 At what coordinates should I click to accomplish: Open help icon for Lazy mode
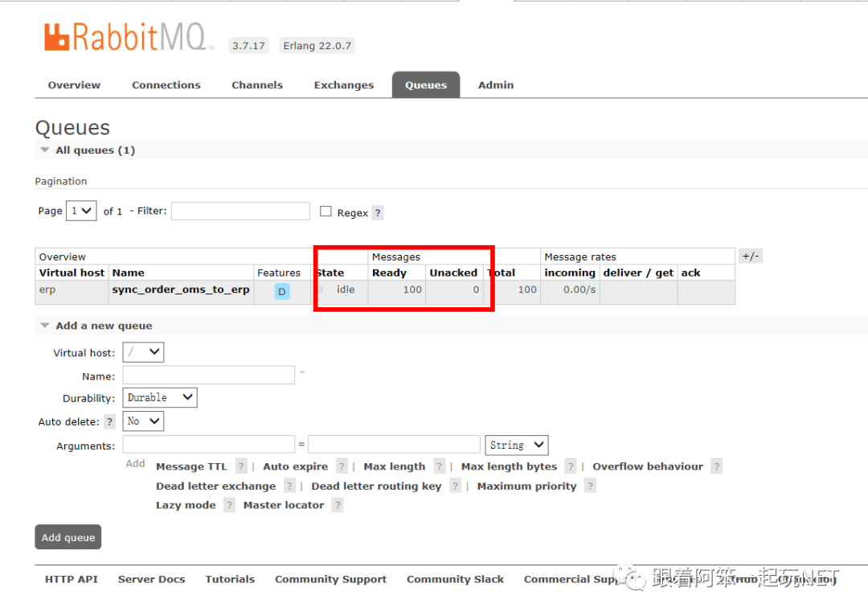(229, 505)
